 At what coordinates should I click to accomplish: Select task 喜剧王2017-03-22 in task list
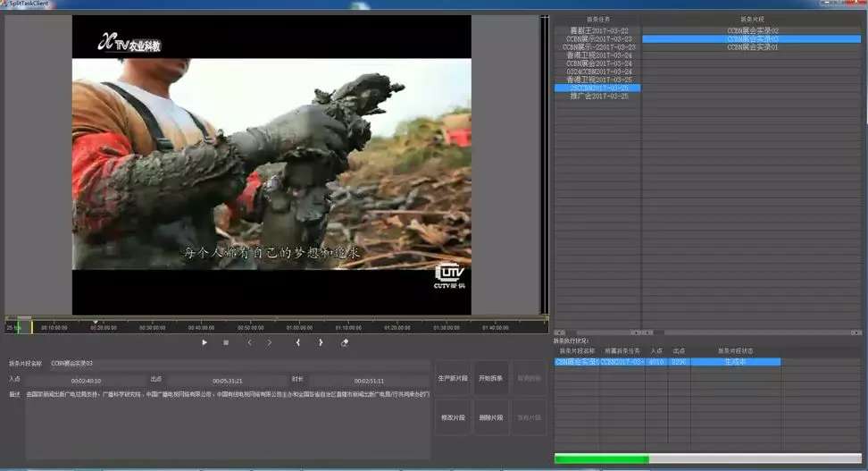tap(597, 30)
